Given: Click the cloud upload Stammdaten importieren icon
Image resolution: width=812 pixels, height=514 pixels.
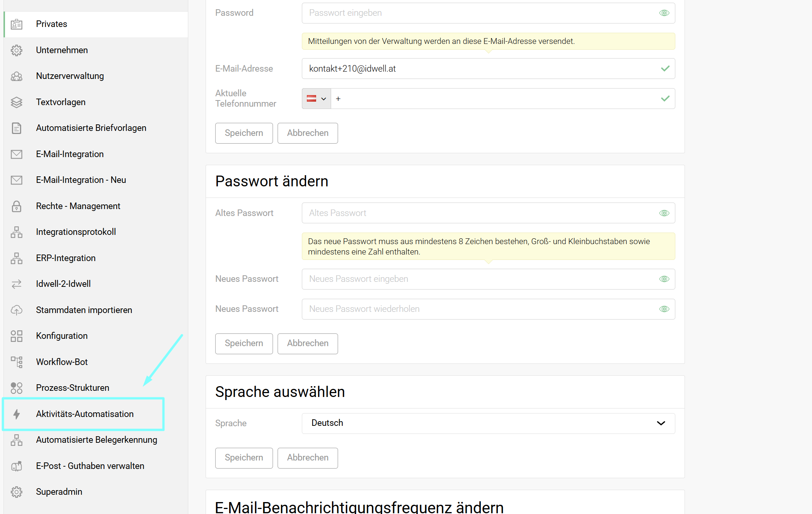Looking at the screenshot, I should pyautogui.click(x=17, y=310).
